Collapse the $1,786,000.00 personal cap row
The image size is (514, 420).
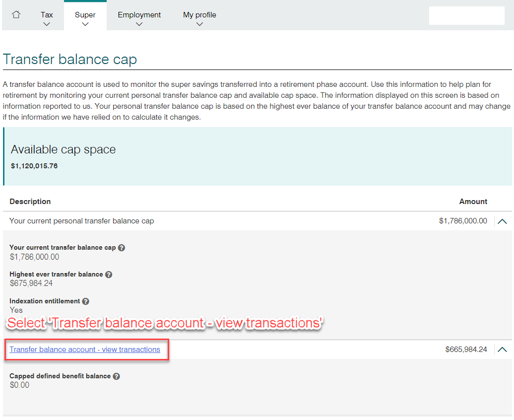pos(502,221)
